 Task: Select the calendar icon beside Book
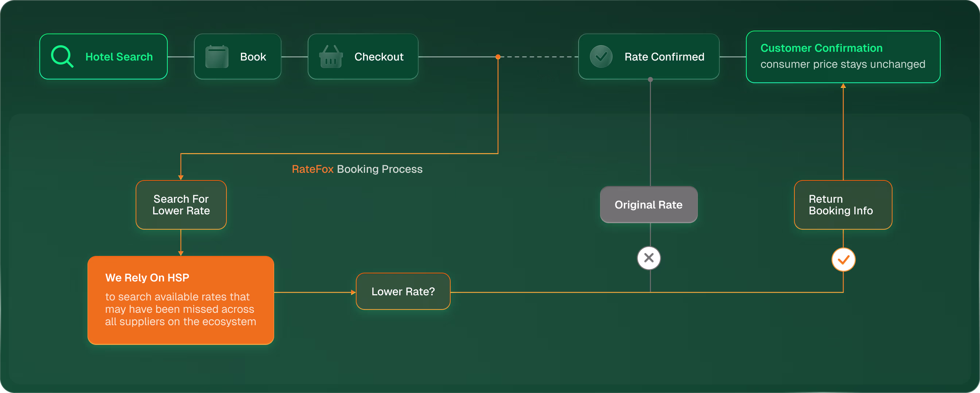click(x=217, y=56)
